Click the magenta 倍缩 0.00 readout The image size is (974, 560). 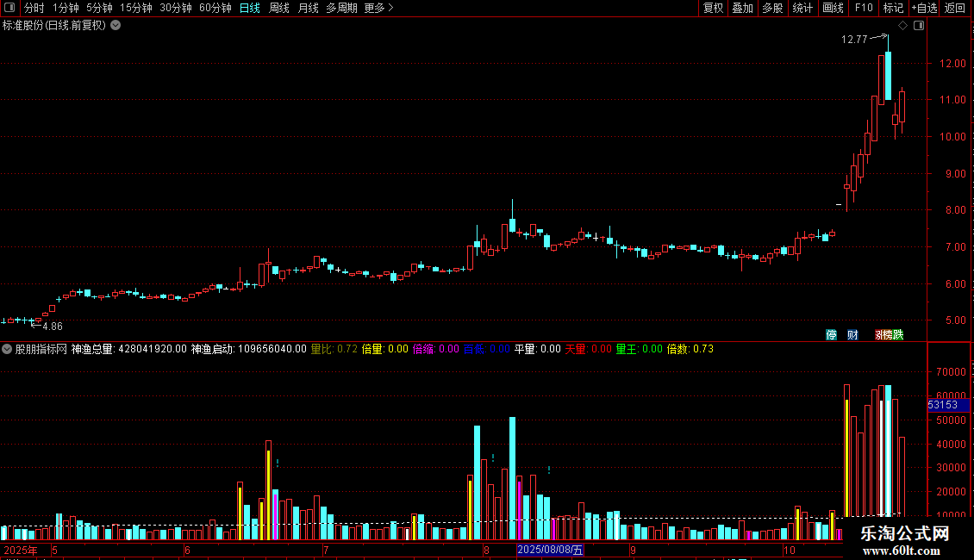(436, 349)
